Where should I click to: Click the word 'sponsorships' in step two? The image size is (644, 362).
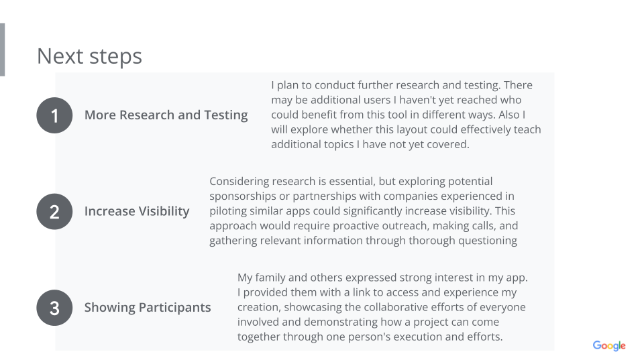click(243, 196)
